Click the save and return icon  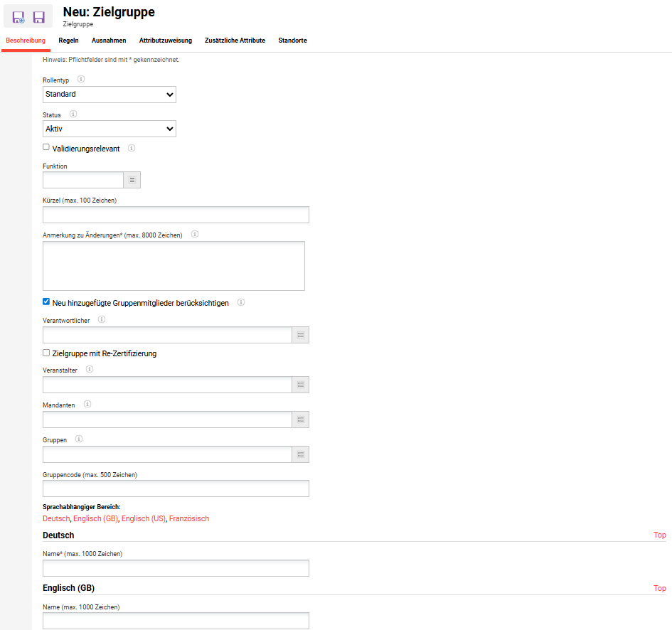click(x=18, y=17)
